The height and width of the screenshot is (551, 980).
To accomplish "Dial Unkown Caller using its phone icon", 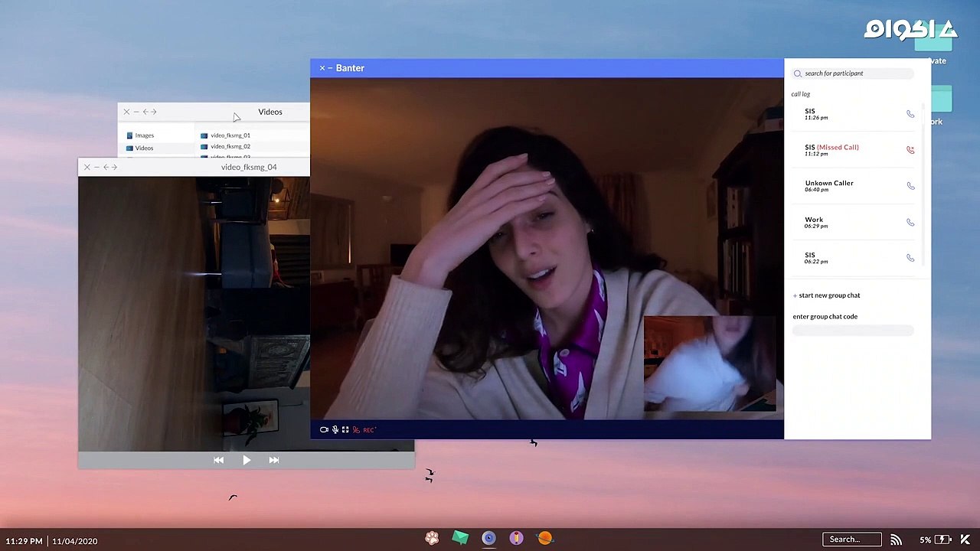I will pyautogui.click(x=910, y=186).
